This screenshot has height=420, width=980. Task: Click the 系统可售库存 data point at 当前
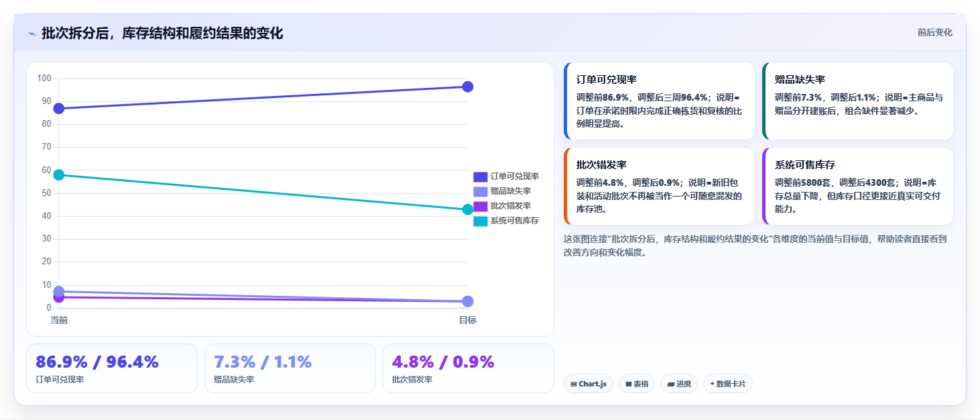(x=59, y=175)
